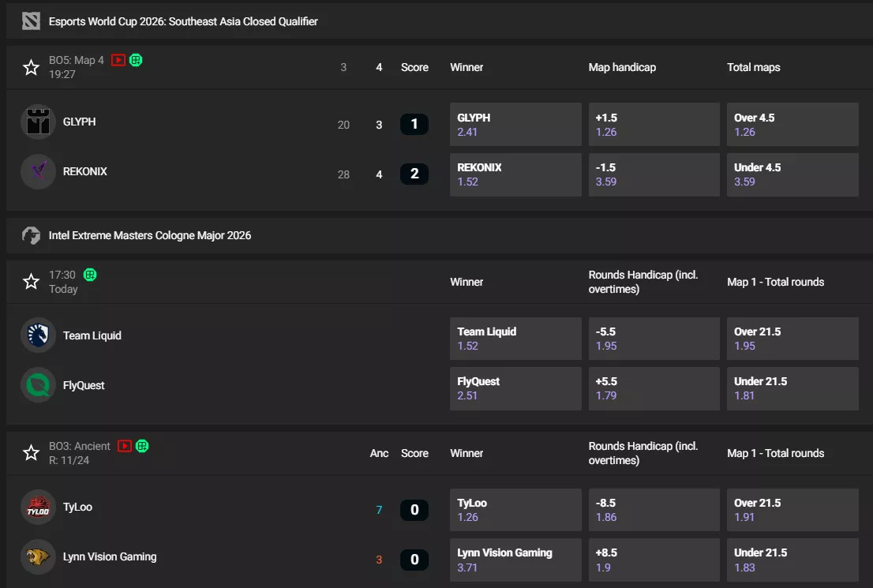Bet on FlyQuest winner at 2.51

tap(515, 388)
